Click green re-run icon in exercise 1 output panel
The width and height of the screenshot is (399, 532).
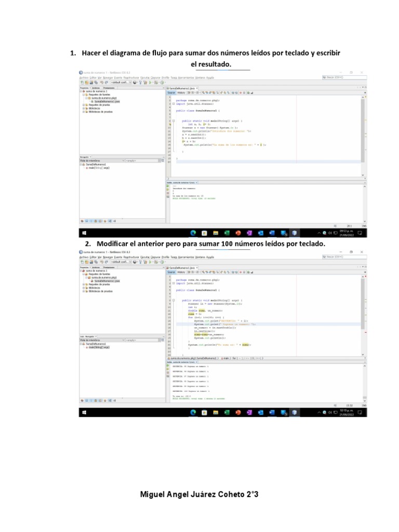tap(168, 186)
